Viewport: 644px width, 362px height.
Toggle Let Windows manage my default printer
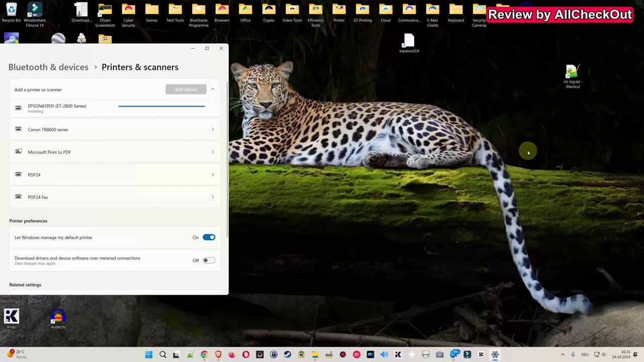point(209,237)
